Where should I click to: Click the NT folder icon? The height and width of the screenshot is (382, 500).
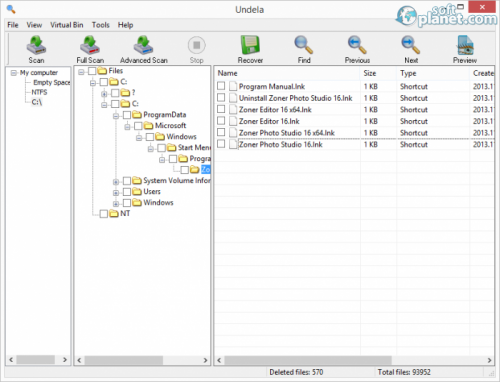(x=114, y=213)
